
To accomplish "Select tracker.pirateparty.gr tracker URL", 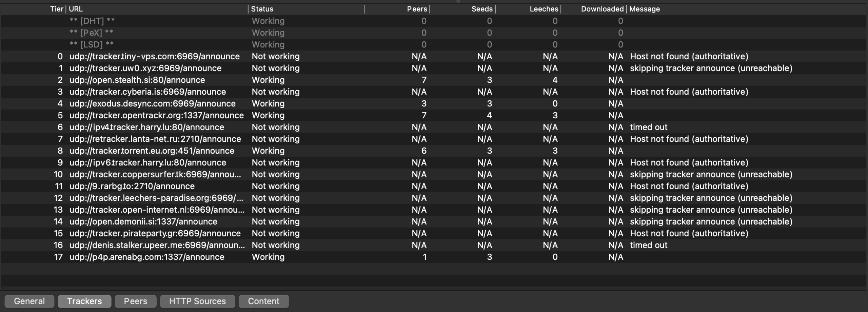I will (x=155, y=233).
